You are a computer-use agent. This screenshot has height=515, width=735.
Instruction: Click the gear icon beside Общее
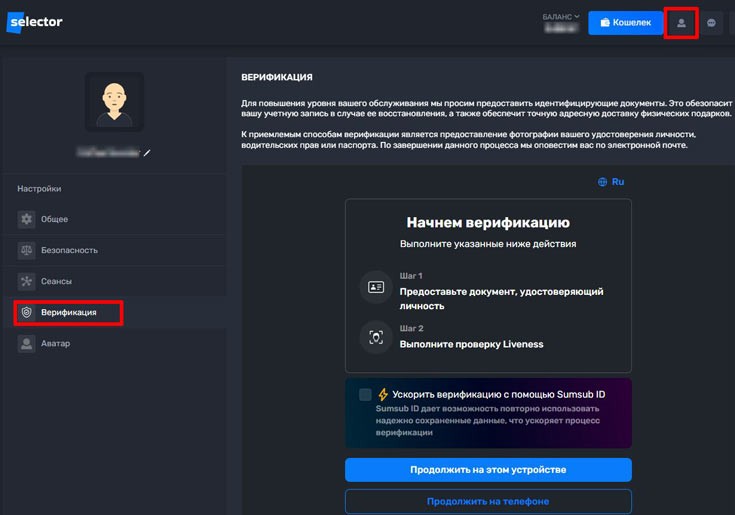(x=27, y=219)
